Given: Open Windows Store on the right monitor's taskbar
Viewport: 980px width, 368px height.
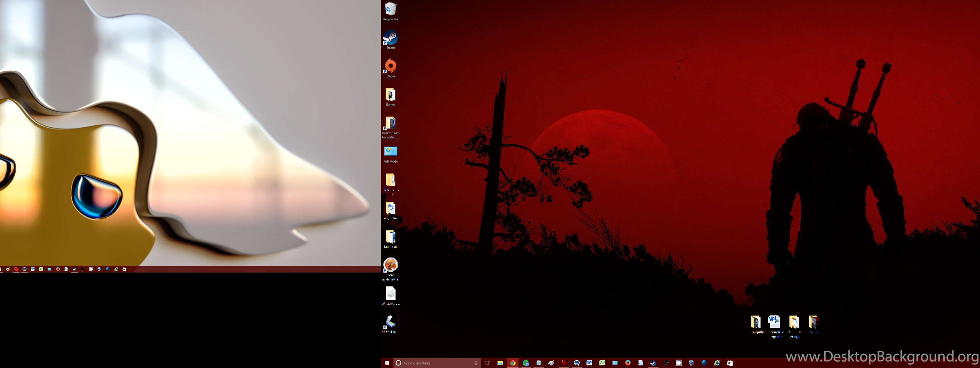Looking at the screenshot, I should click(730, 363).
